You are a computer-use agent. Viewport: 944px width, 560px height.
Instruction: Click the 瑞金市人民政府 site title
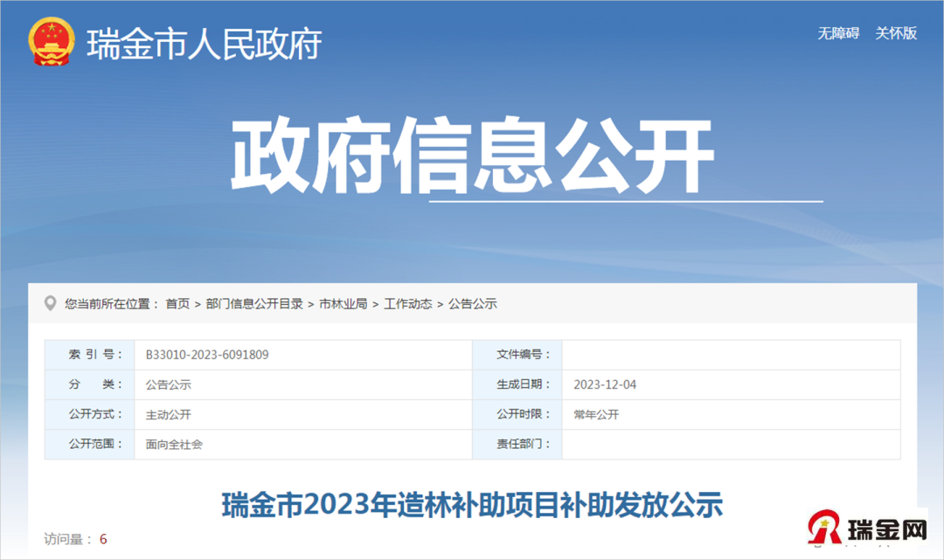click(x=205, y=44)
